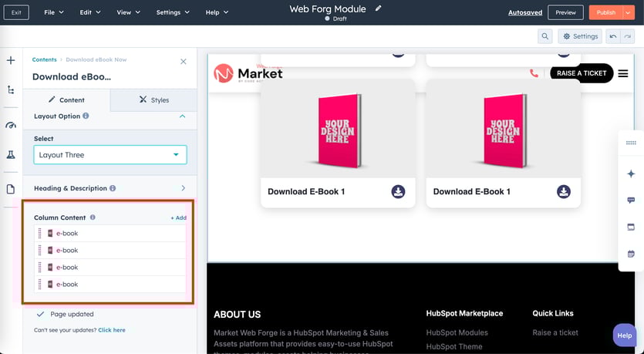The width and height of the screenshot is (644, 354).
Task: Click the pencil icon to rename page title
Action: point(378,8)
